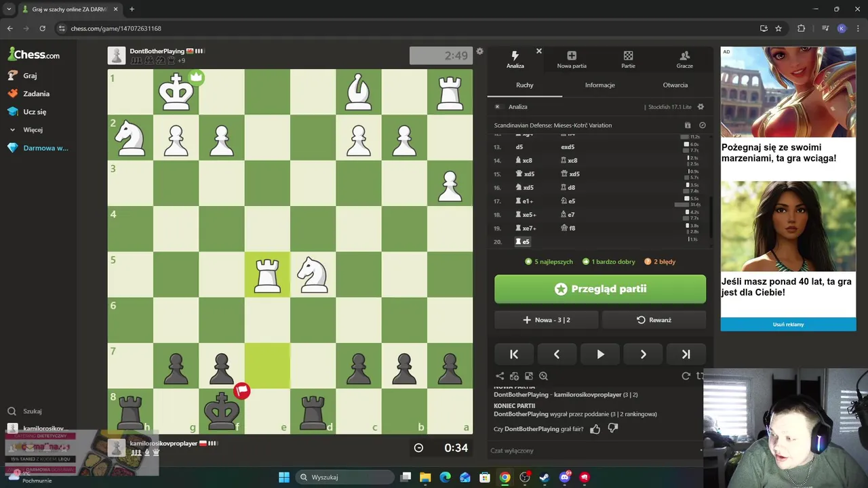Open Stockfish engine settings gear
Screen dimensions: 868x488
701,106
